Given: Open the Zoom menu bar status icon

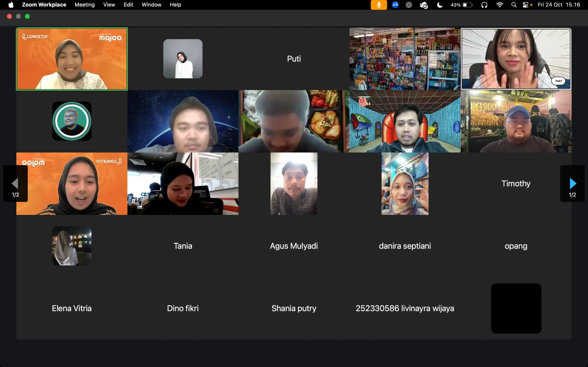Looking at the screenshot, I should click(x=395, y=5).
